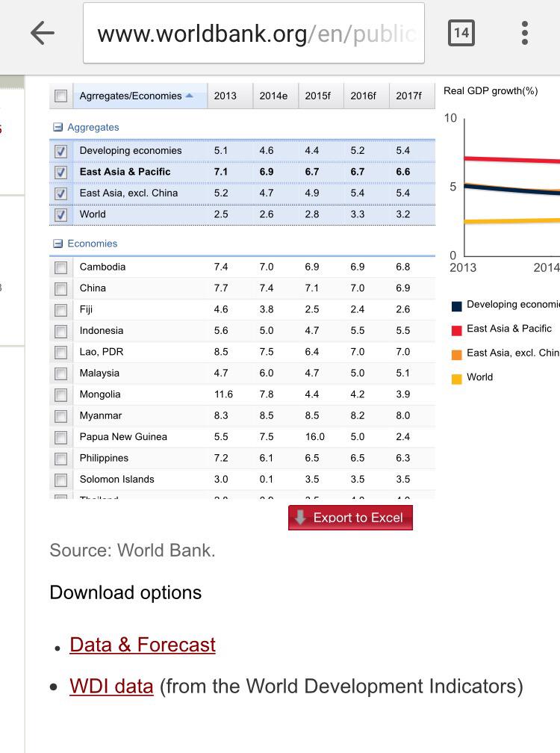Check the Cambodia checkbox

click(x=61, y=267)
